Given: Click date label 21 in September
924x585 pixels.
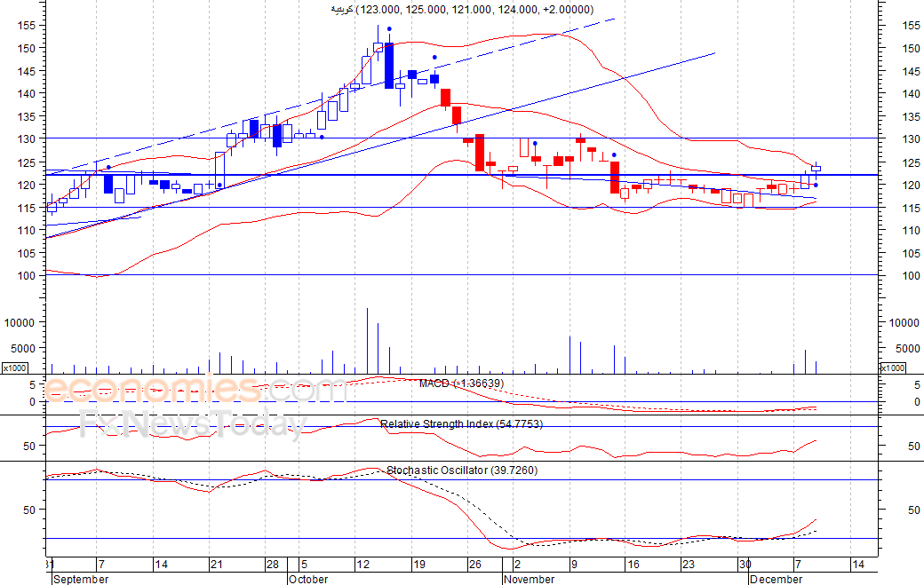Looking at the screenshot, I should 217,565.
